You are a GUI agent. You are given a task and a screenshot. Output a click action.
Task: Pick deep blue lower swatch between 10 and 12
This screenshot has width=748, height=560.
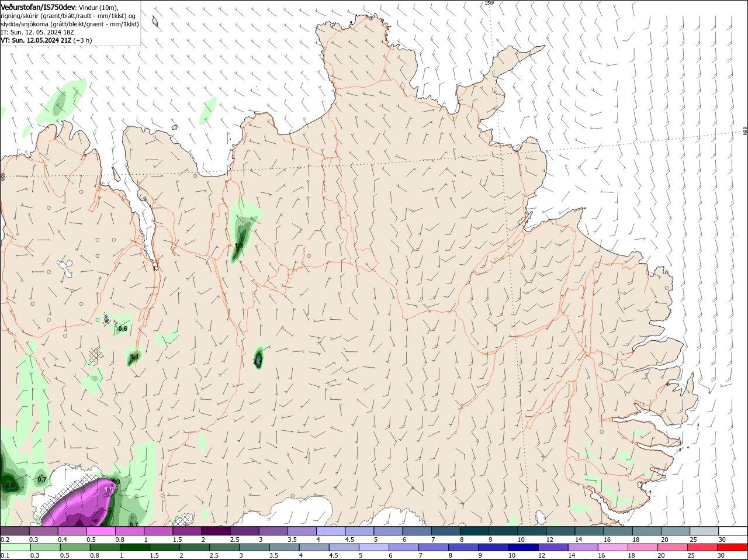524,548
